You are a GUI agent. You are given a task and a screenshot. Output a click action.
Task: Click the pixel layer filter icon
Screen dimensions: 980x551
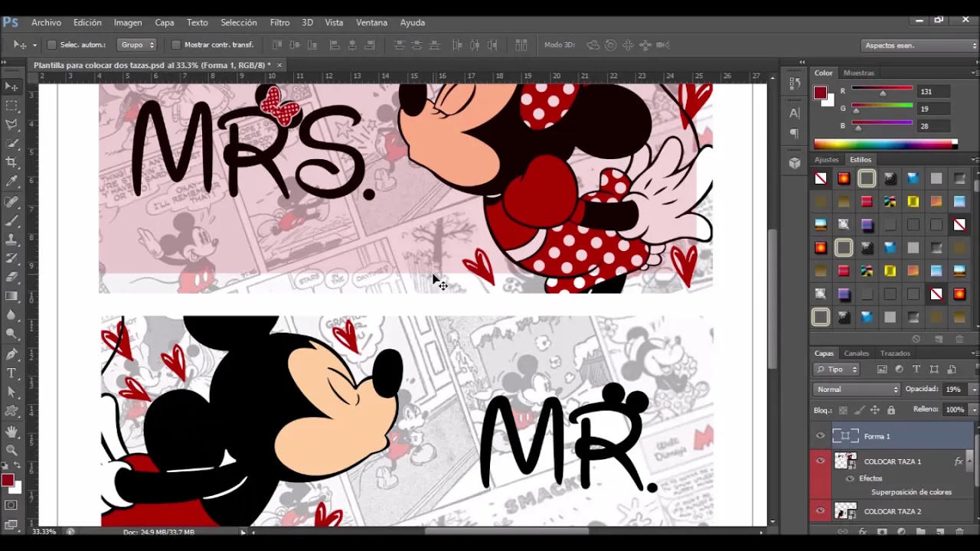coord(882,370)
